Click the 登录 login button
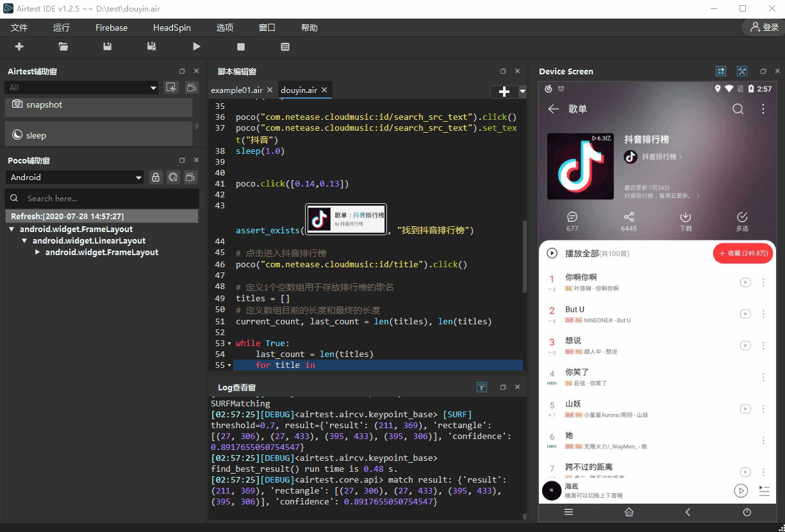The width and height of the screenshot is (785, 532). coord(764,28)
